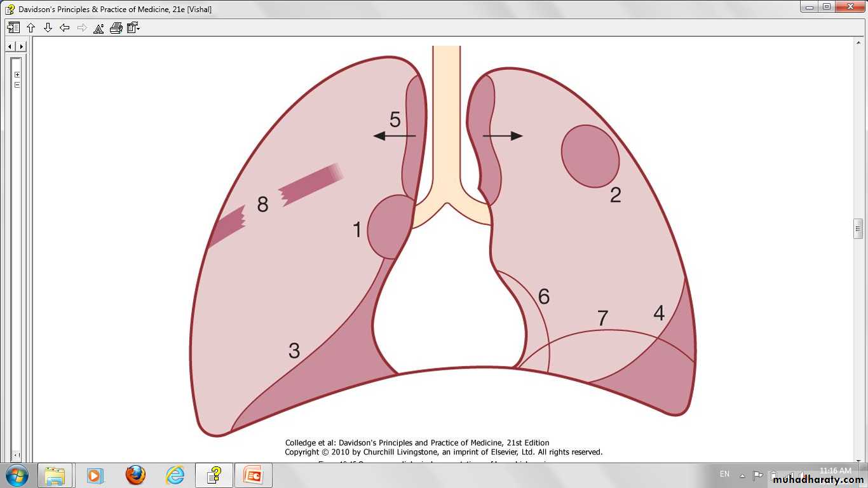The height and width of the screenshot is (488, 868).
Task: Show hidden system tray icons
Action: click(742, 475)
